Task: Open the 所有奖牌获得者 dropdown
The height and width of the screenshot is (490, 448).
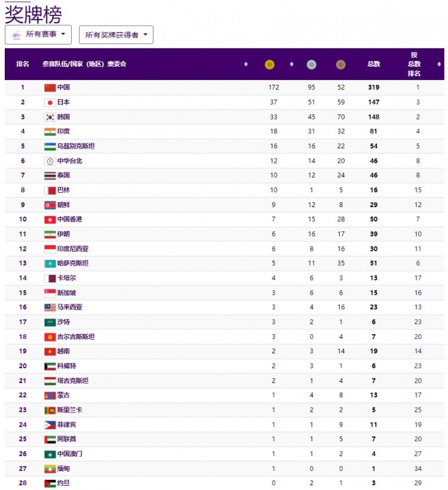Action: tap(116, 35)
